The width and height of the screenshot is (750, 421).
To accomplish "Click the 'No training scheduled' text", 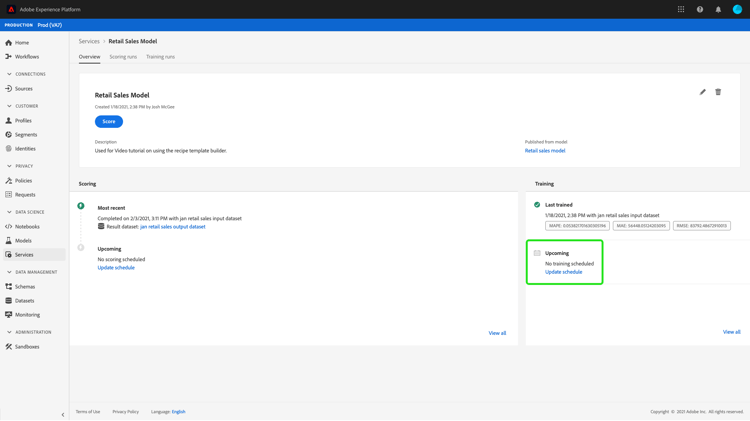I will [x=569, y=264].
